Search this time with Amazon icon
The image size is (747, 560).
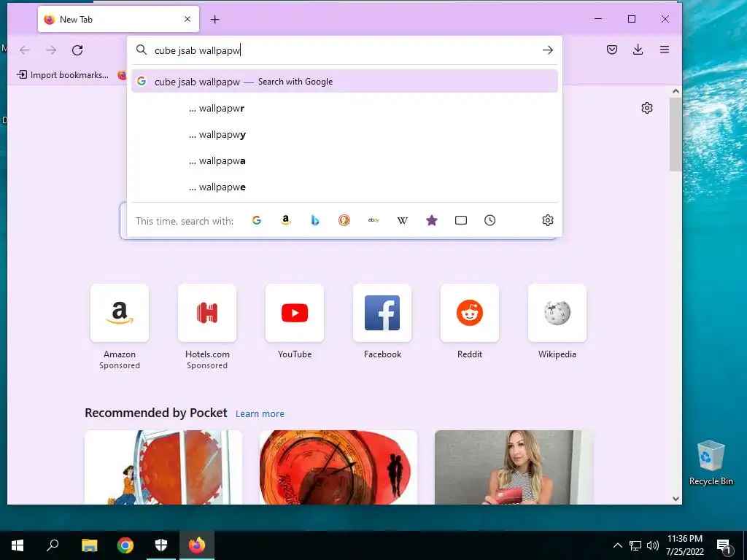(x=286, y=220)
